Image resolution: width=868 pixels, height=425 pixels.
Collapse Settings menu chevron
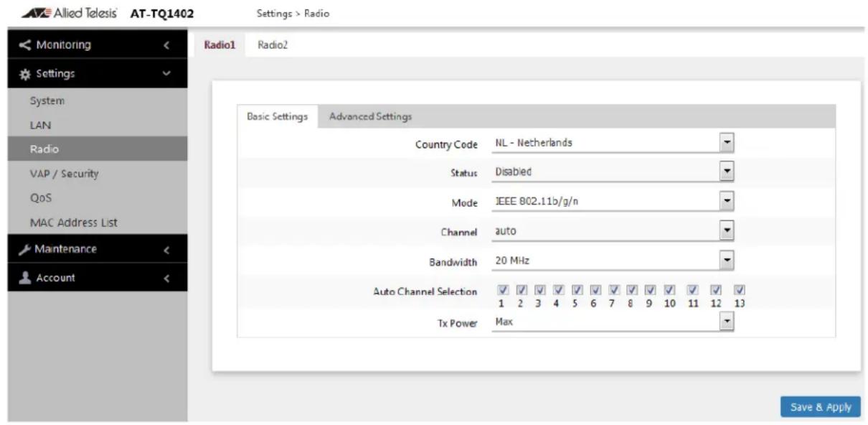[166, 73]
